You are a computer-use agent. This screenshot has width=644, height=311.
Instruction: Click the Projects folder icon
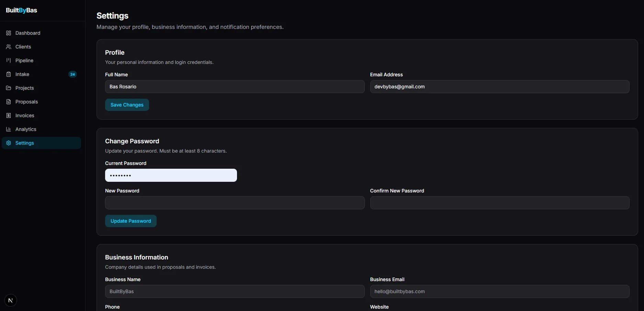coord(9,88)
